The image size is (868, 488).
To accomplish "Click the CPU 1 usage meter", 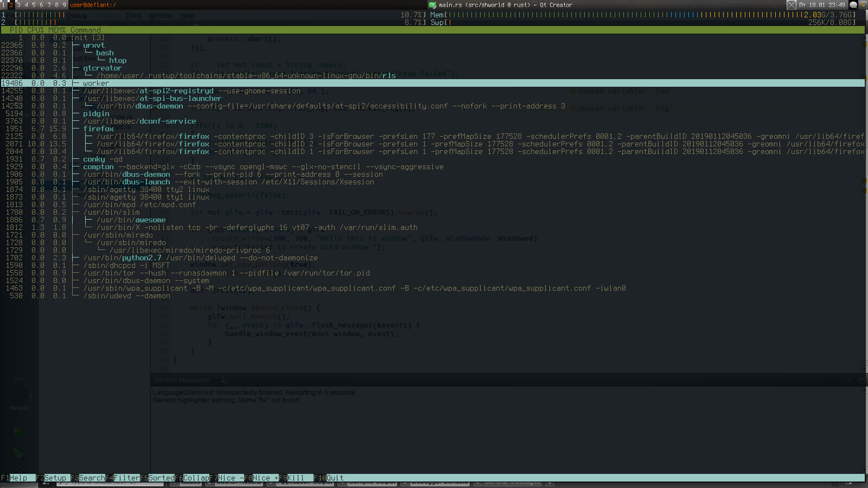I will [213, 15].
